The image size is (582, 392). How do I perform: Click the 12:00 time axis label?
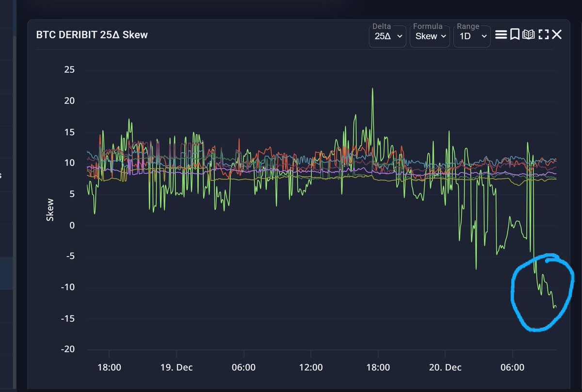click(x=311, y=367)
